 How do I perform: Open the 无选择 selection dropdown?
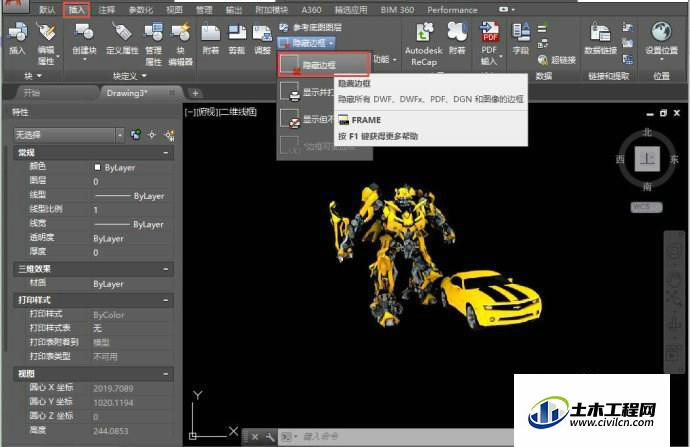69,135
